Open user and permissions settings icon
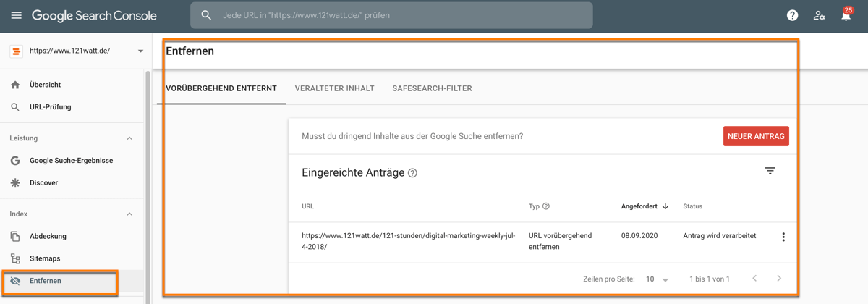This screenshot has width=868, height=304. (819, 15)
